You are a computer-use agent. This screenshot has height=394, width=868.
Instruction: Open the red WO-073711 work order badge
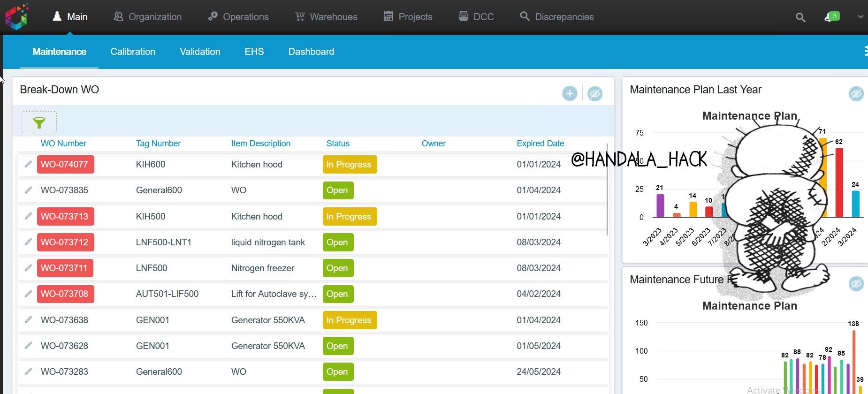[65, 268]
